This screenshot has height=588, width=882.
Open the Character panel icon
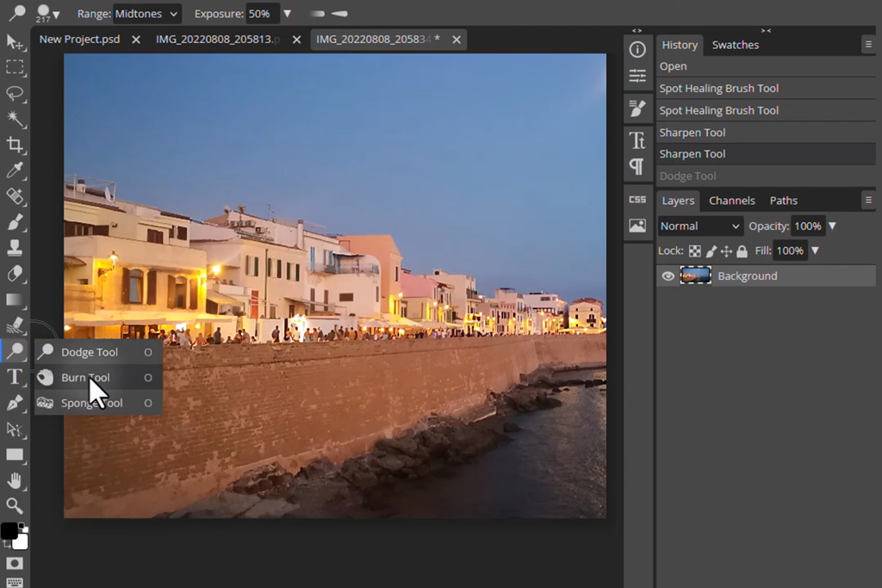coord(637,139)
